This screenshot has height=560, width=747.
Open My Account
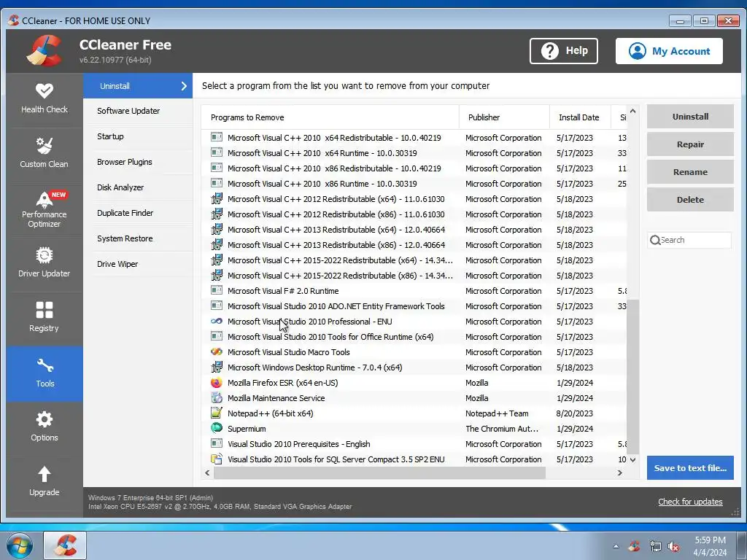click(669, 51)
